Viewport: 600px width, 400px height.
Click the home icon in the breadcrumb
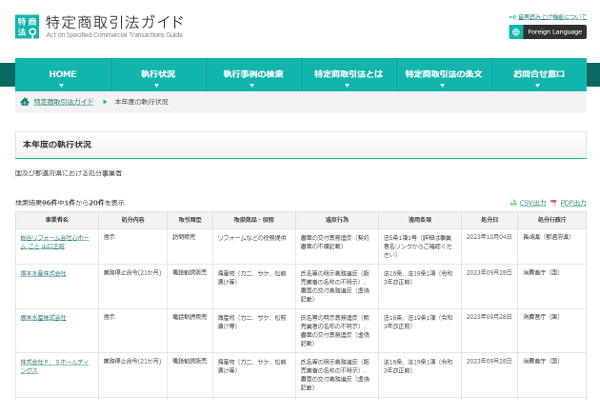pyautogui.click(x=25, y=102)
